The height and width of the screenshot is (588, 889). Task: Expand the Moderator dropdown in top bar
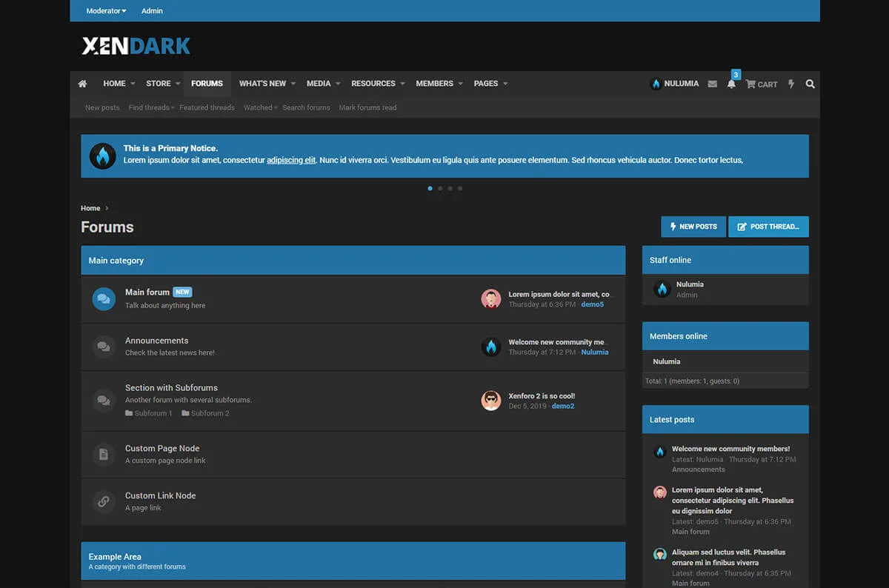[x=106, y=11]
